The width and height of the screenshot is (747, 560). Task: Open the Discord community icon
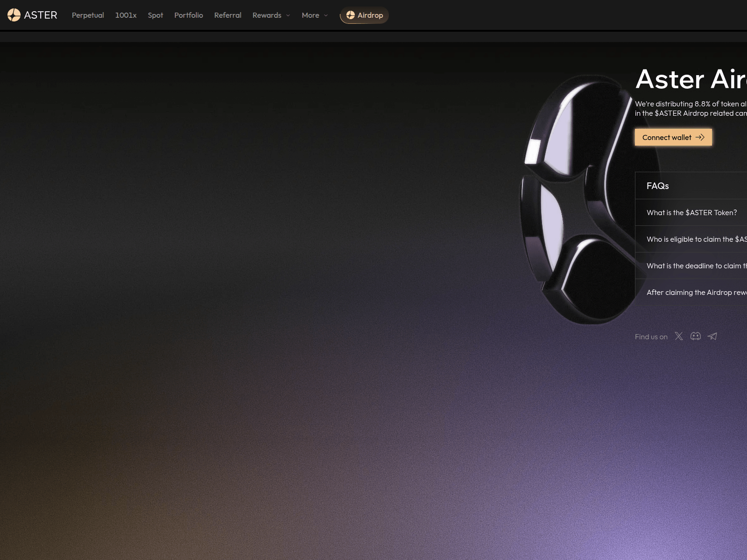(x=695, y=336)
